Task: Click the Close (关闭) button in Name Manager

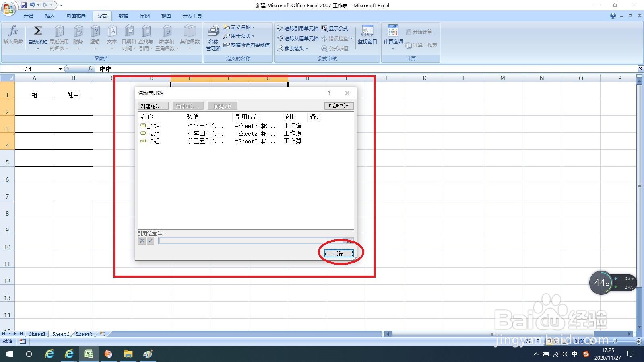Action: pyautogui.click(x=339, y=254)
